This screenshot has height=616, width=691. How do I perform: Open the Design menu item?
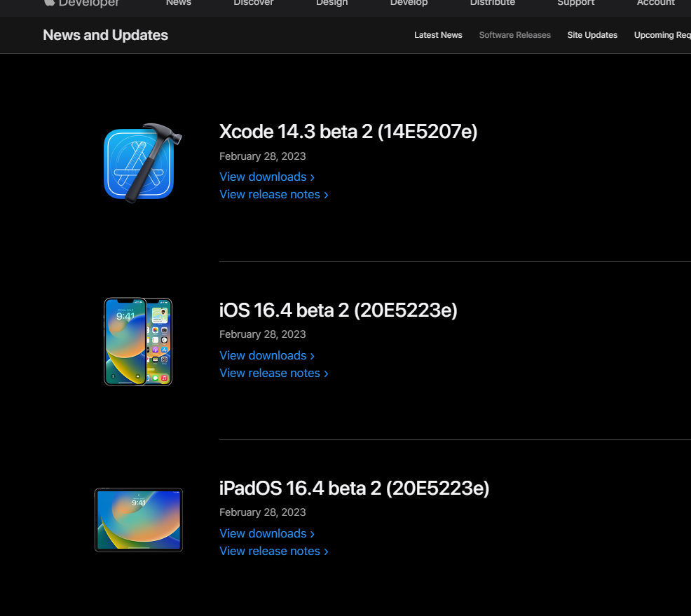click(332, 3)
